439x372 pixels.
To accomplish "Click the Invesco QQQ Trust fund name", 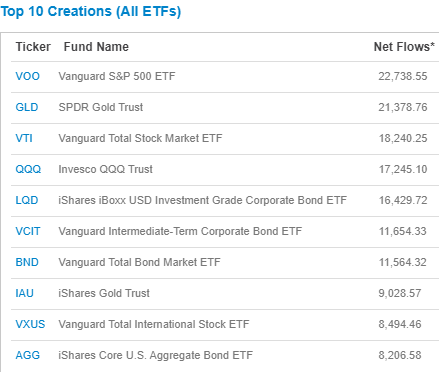I will (105, 169).
